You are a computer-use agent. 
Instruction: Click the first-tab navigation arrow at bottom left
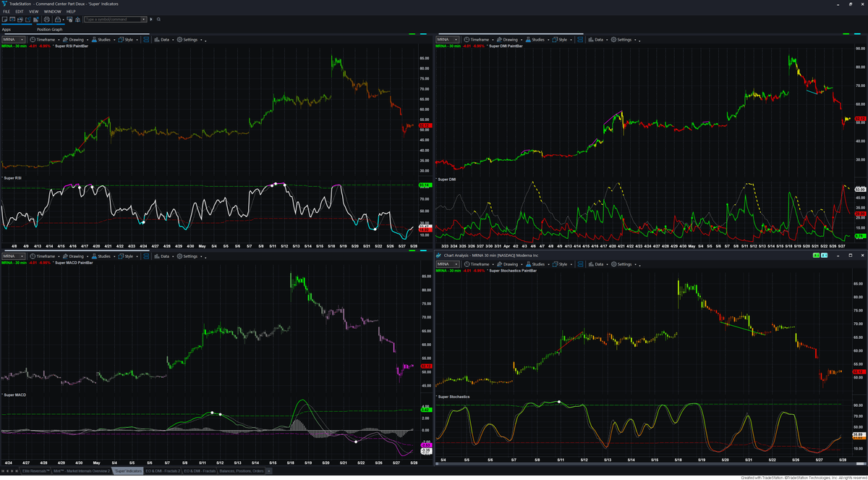tap(3, 471)
